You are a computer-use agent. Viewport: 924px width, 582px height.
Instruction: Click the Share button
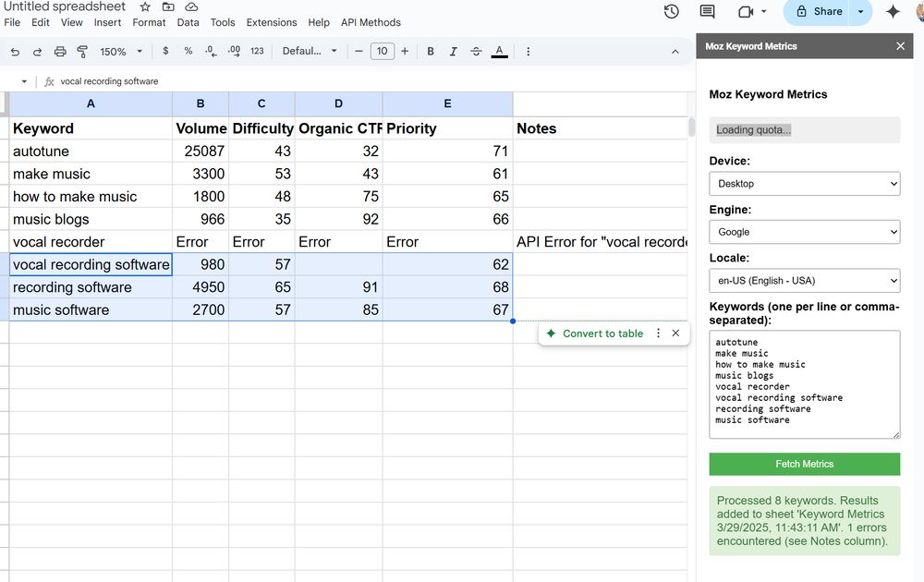pos(819,12)
